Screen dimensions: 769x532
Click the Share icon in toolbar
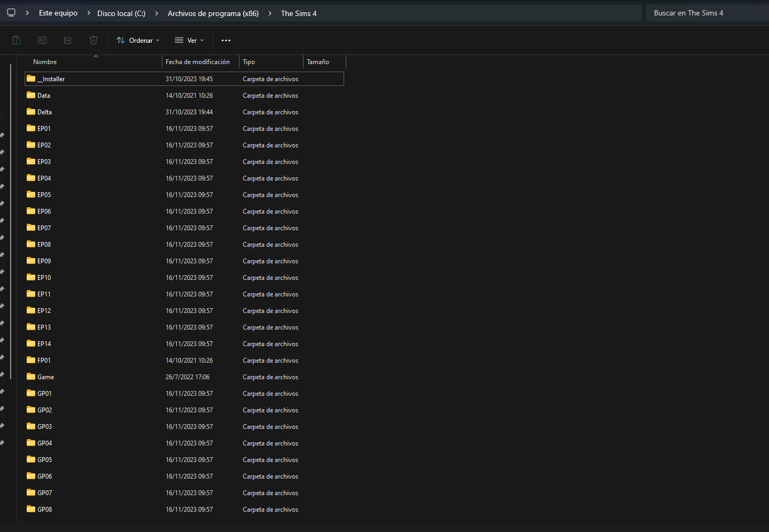[68, 40]
